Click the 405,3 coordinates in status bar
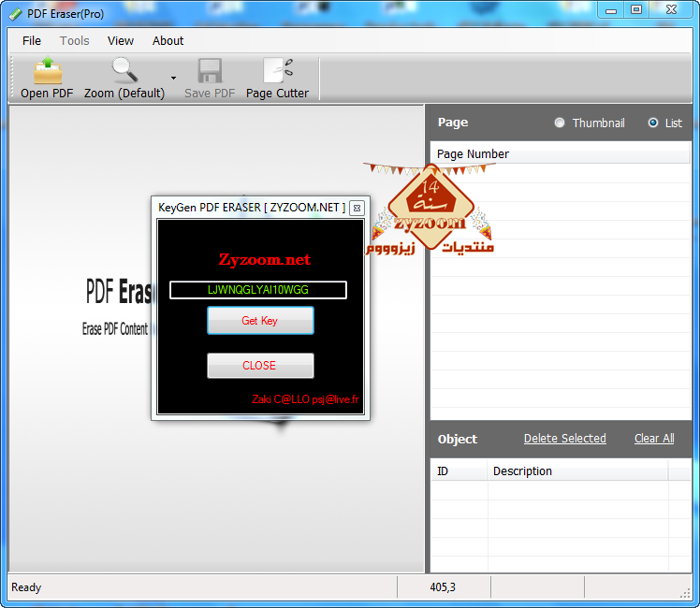This screenshot has height=608, width=700. [443, 587]
